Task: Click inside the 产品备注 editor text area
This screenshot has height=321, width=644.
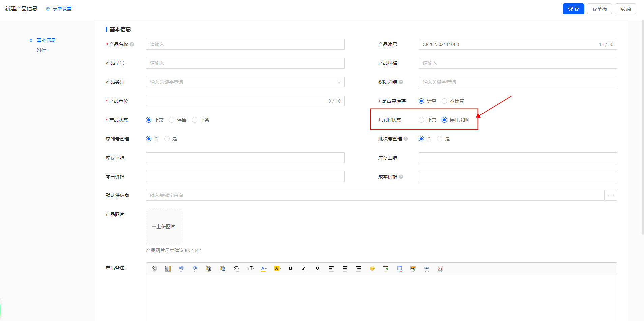Action: pyautogui.click(x=382, y=298)
